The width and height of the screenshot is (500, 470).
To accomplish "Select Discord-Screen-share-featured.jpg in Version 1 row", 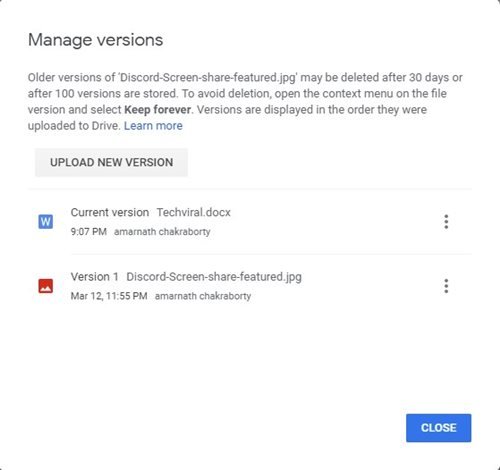I will tap(214, 277).
